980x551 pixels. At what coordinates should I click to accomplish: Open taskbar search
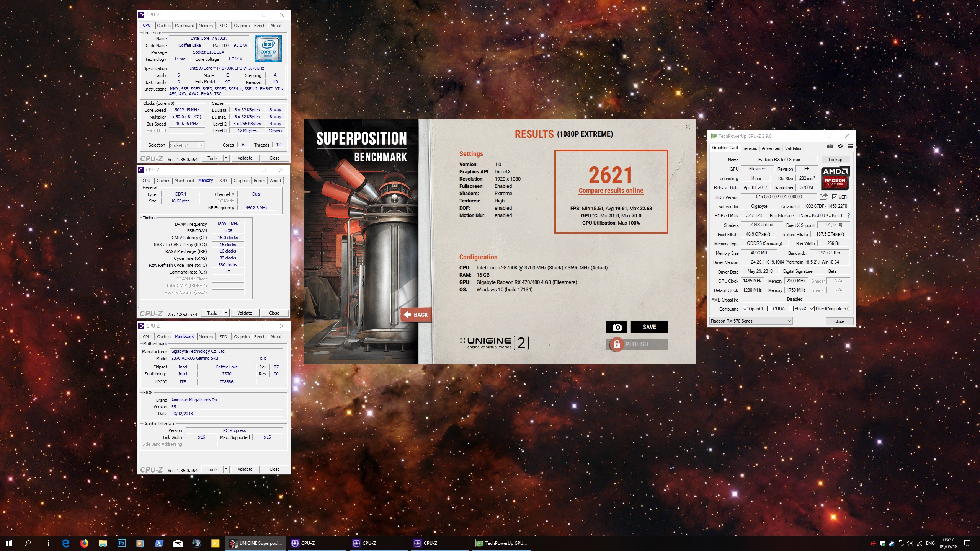[x=28, y=543]
